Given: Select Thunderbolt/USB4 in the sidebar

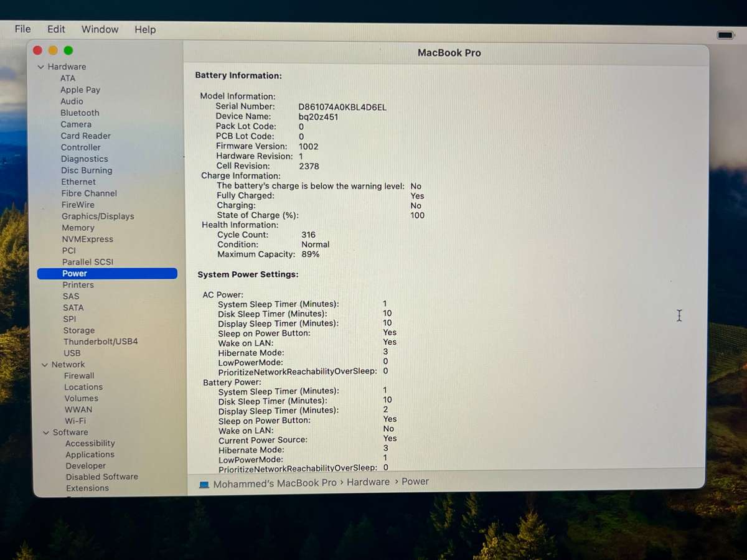Looking at the screenshot, I should (100, 342).
